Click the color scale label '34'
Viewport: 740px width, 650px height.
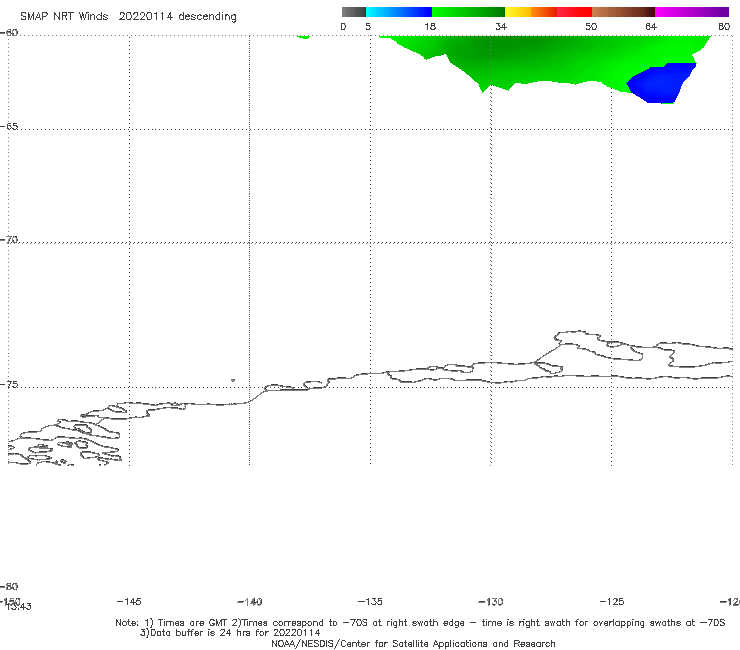501,26
